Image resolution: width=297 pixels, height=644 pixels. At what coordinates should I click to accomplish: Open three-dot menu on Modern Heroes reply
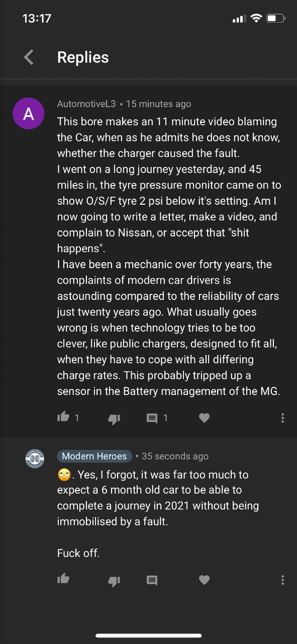click(283, 580)
